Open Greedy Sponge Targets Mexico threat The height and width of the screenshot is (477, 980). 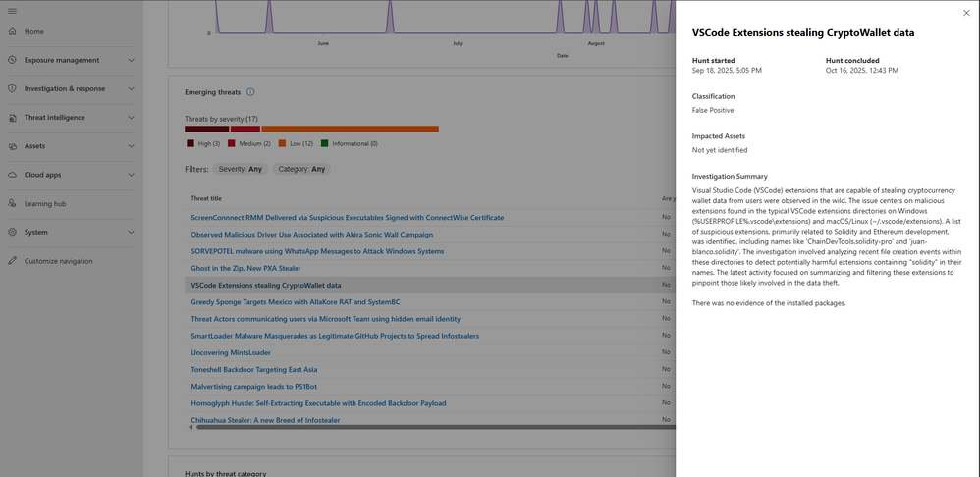[x=295, y=302]
